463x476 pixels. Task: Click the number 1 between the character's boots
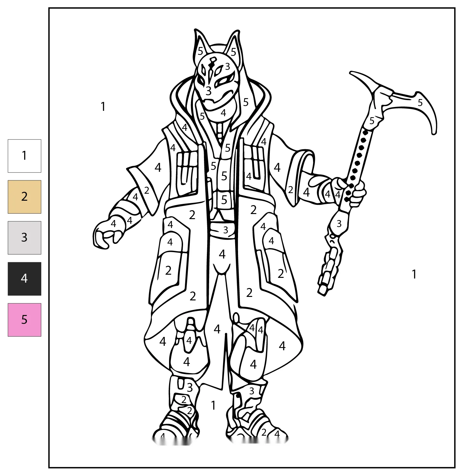[213, 405]
